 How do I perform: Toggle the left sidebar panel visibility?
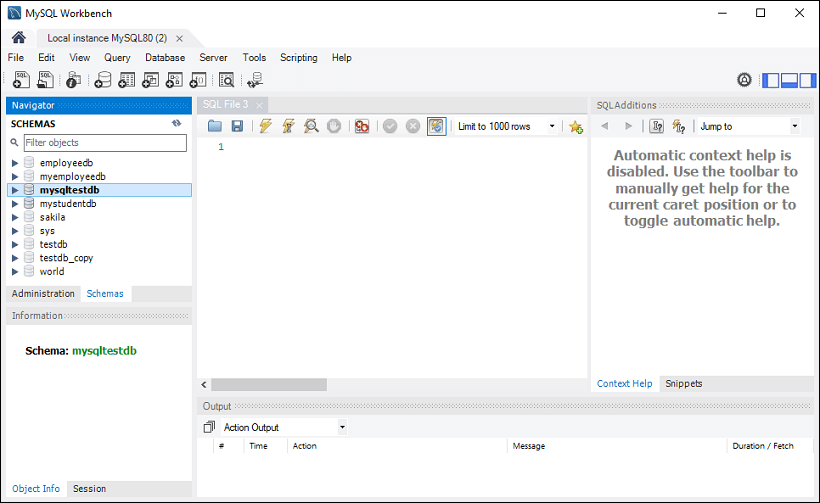771,80
